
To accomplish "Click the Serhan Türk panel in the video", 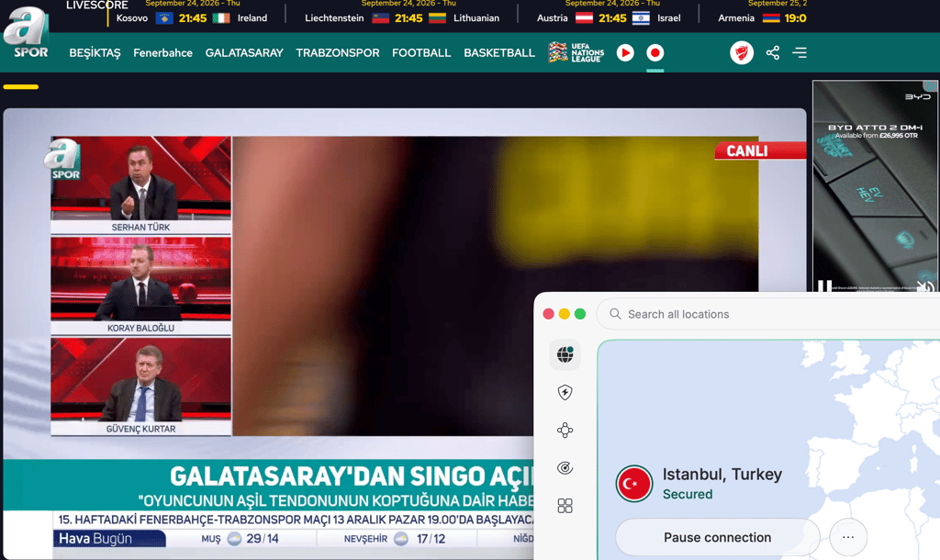I will point(140,185).
